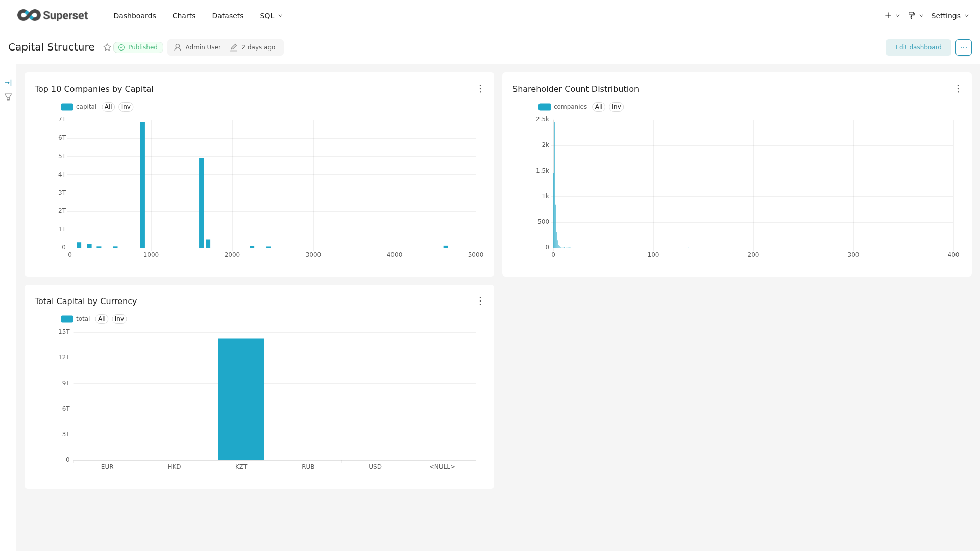This screenshot has height=551, width=980.
Task: Open the Settings dropdown
Action: (949, 16)
